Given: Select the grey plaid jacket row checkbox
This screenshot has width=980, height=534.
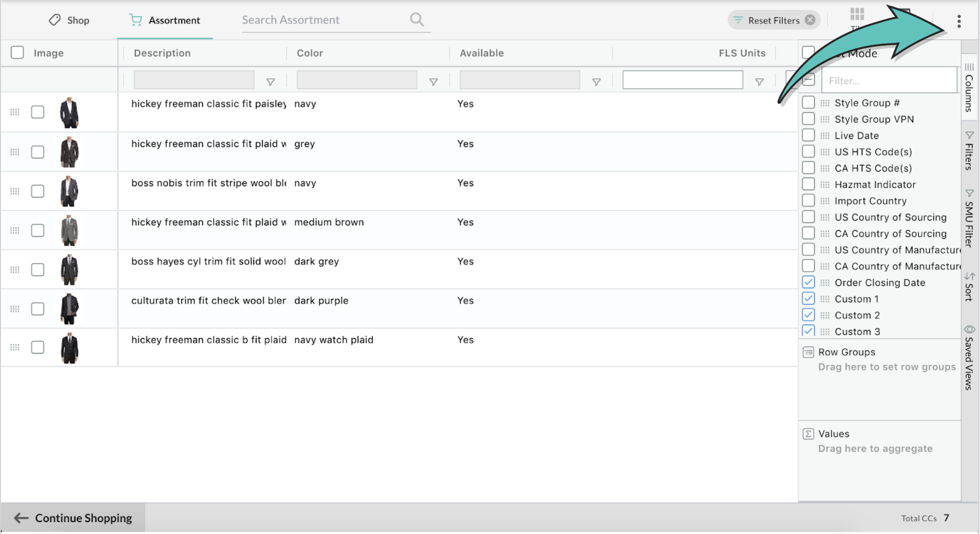Looking at the screenshot, I should click(38, 152).
